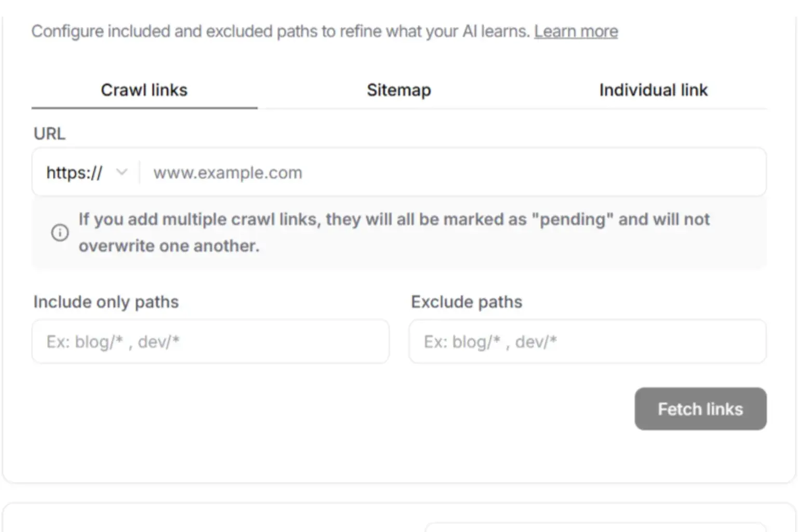Click the chevron arrow beside https://

(121, 172)
